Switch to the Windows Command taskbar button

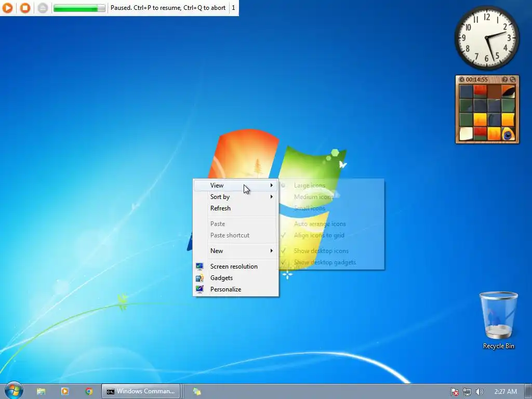140,392
